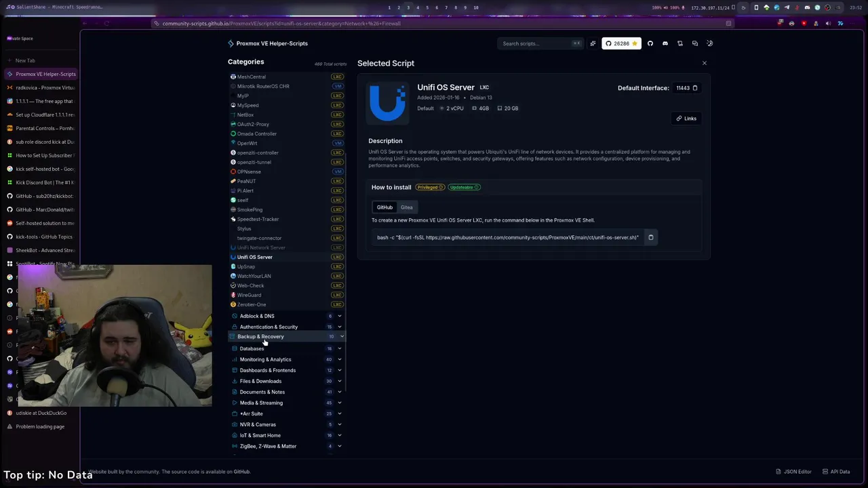Click the OAuth2-Proxy script icon
Image resolution: width=868 pixels, height=488 pixels.
pos(233,124)
